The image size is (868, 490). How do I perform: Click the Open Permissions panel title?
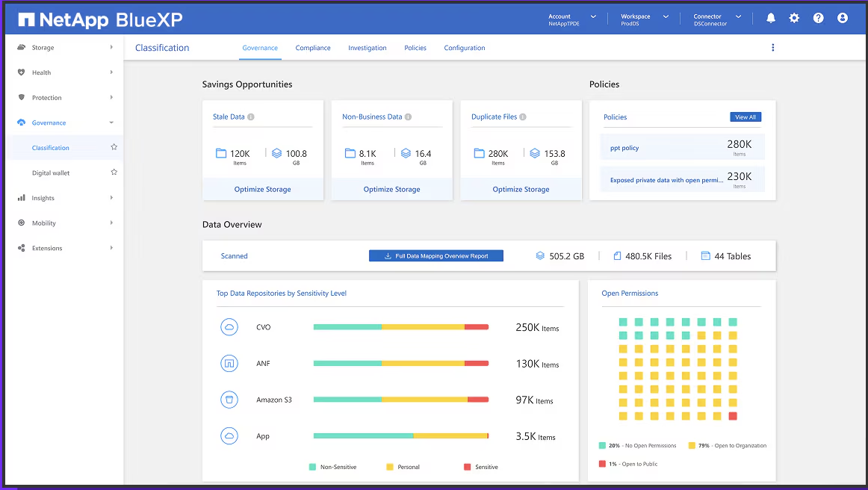tap(630, 294)
